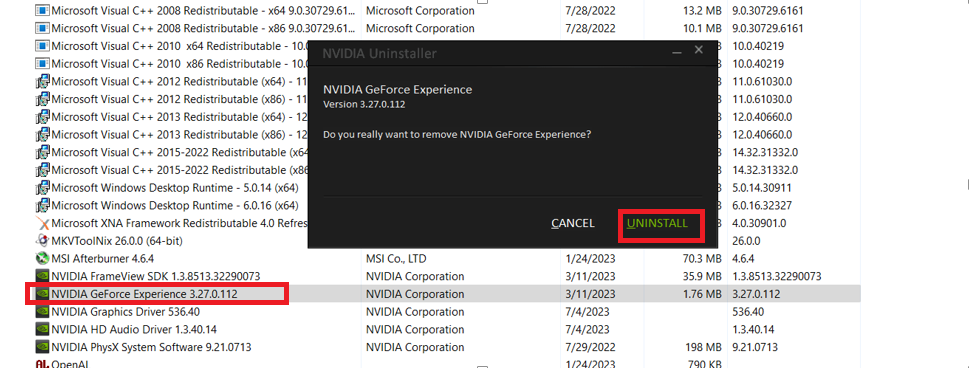Click the Visual C++ 2015-2022 (x86) icon

pos(43,170)
